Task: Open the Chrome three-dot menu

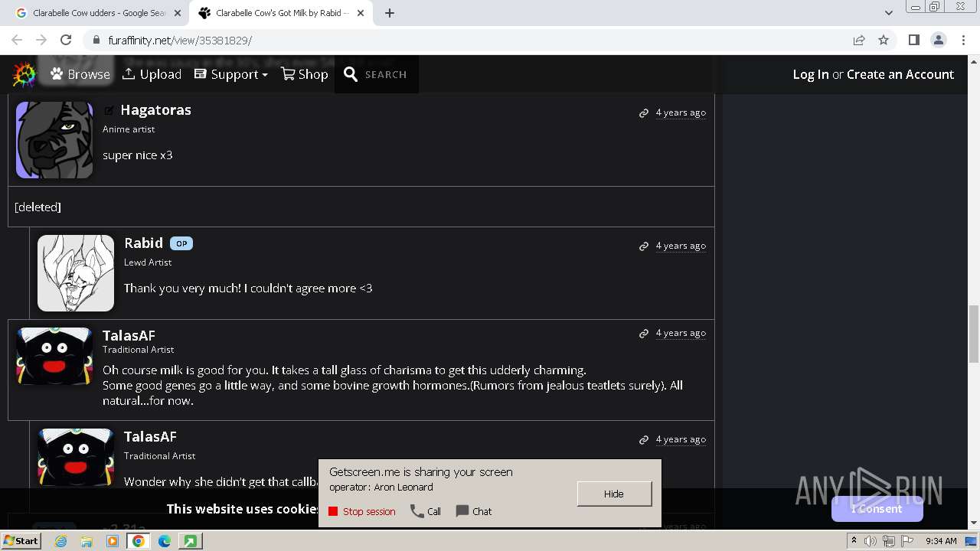Action: click(x=964, y=40)
